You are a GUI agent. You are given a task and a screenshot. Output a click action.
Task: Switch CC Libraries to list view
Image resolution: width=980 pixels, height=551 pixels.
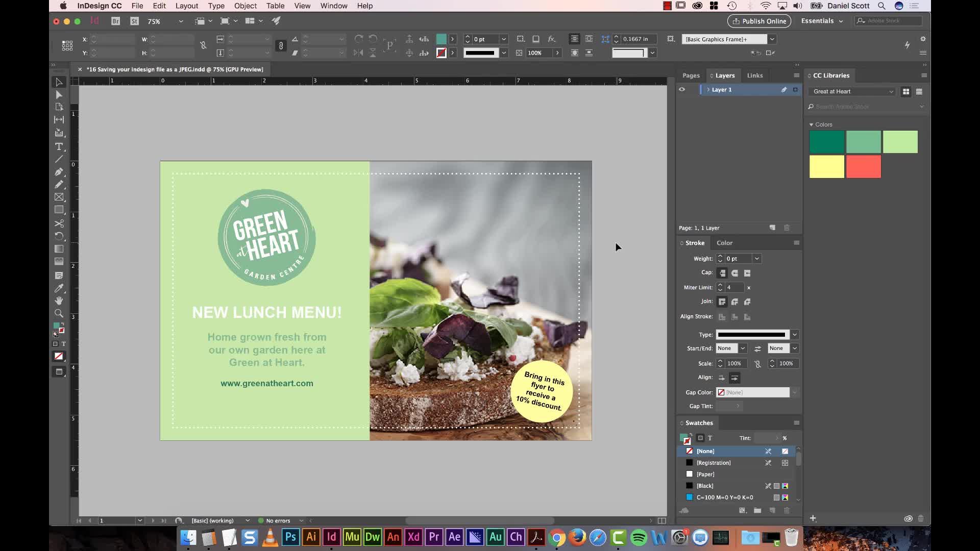pyautogui.click(x=919, y=92)
